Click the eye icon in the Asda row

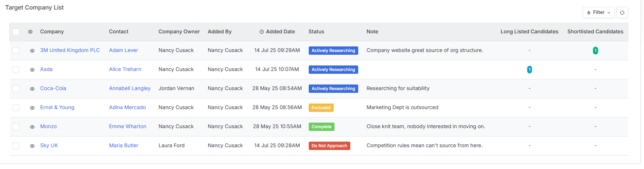tap(32, 70)
